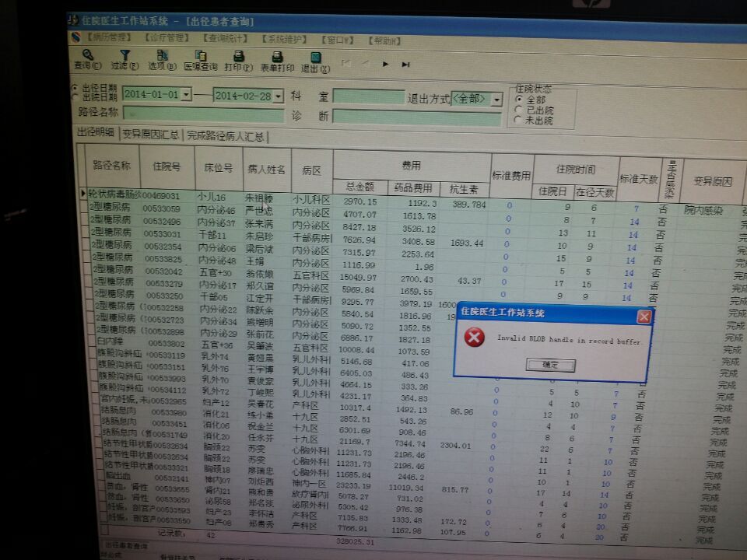
Task: Switch to the 完成路径病人汇总 tab
Action: (x=226, y=136)
